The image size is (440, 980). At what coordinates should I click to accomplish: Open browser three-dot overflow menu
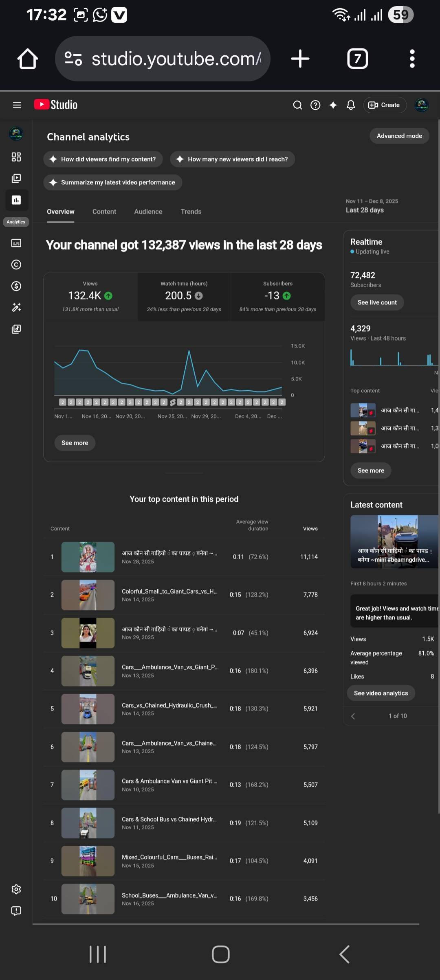(412, 59)
